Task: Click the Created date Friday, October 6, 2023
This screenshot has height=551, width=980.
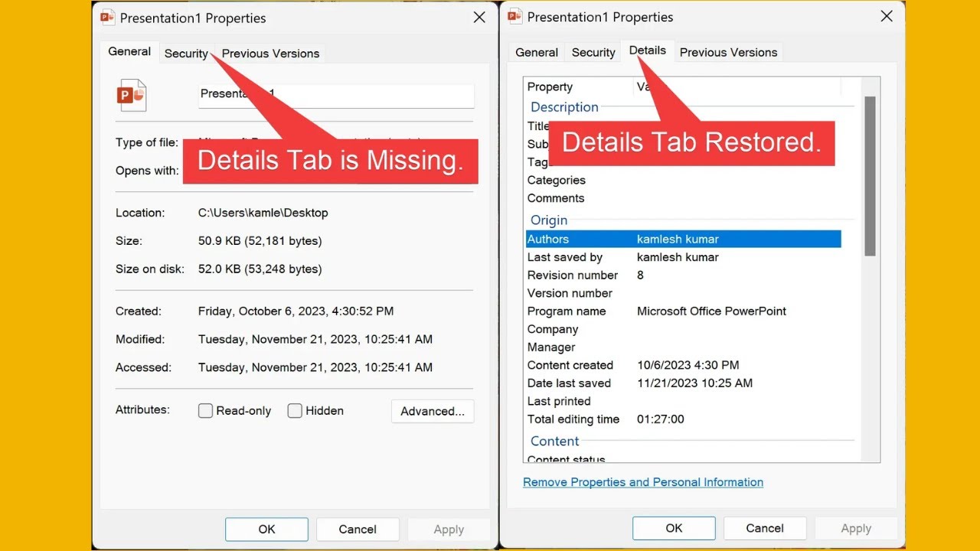Action: click(296, 311)
